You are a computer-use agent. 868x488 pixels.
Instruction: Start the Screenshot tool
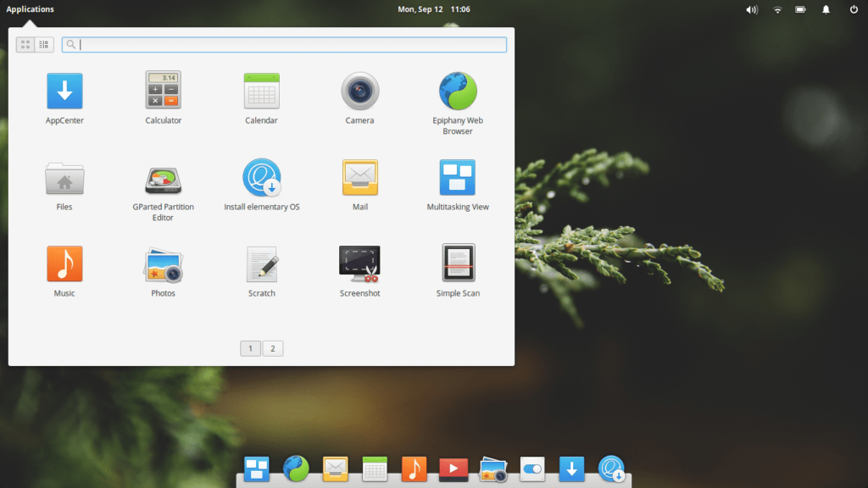[x=359, y=264]
